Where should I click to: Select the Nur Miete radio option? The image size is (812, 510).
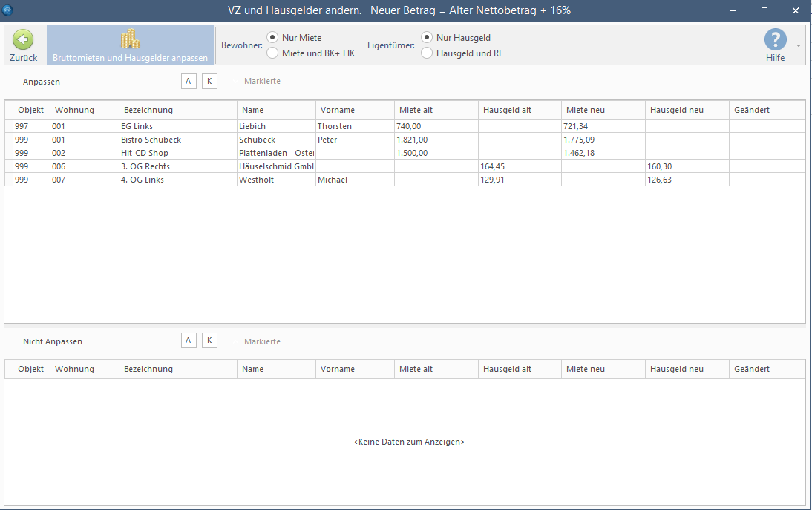[x=272, y=37]
